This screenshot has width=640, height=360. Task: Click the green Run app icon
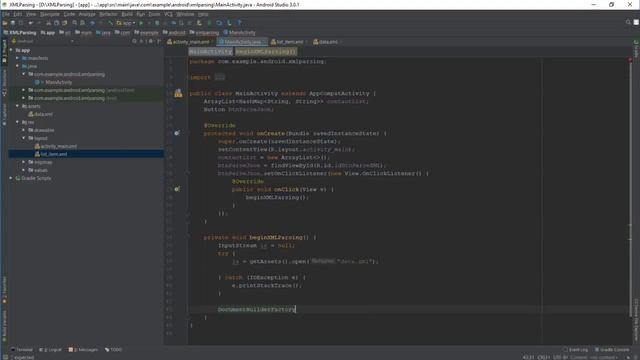[x=141, y=23]
